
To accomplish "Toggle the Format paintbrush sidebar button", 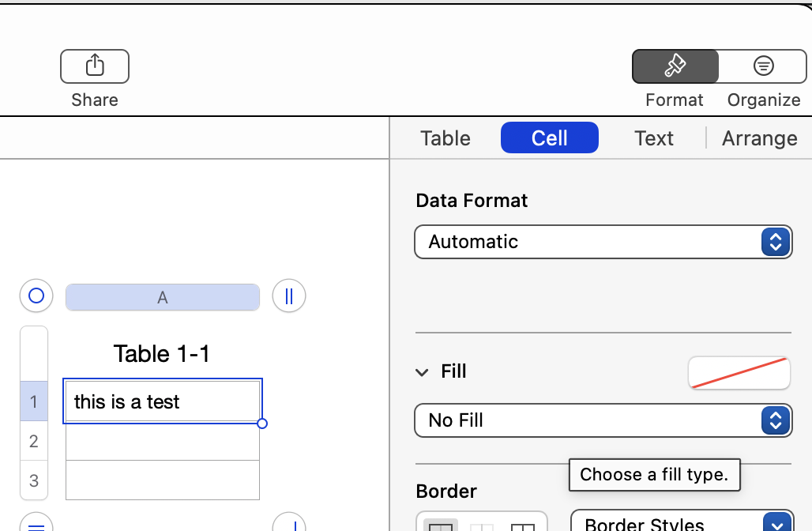I will (x=675, y=66).
